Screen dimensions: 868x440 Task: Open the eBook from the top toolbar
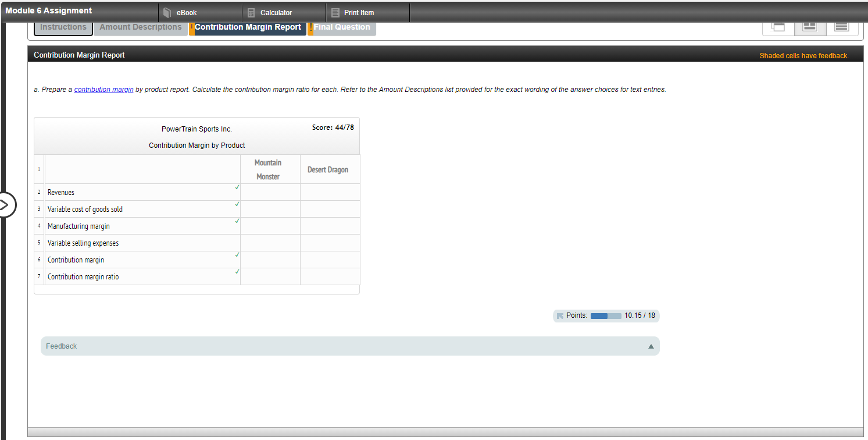click(x=200, y=12)
